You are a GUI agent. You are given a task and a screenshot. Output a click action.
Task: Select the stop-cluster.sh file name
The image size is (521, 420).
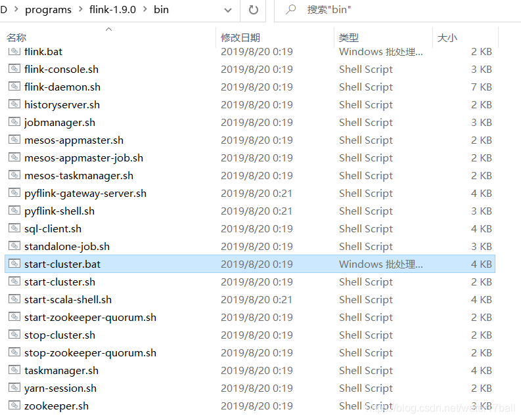(60, 335)
